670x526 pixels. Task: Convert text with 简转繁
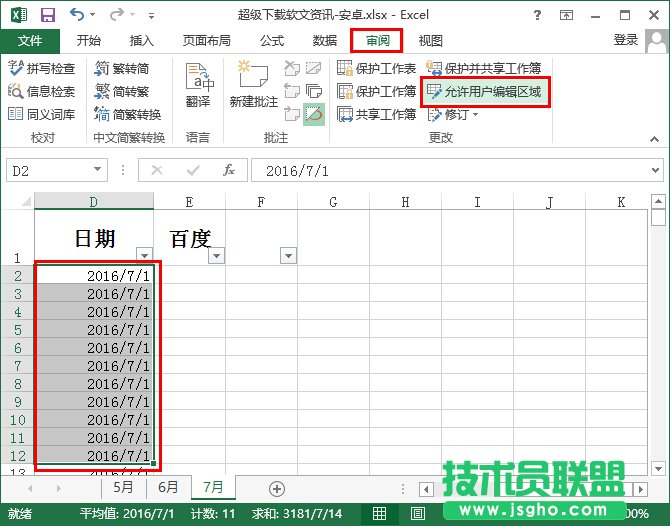coord(121,91)
